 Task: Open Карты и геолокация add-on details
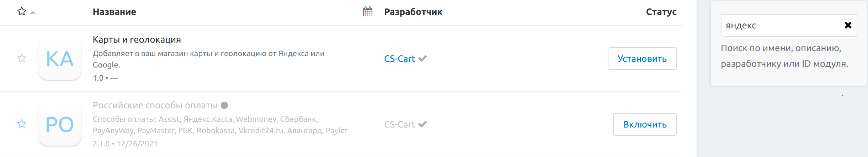[x=137, y=39]
